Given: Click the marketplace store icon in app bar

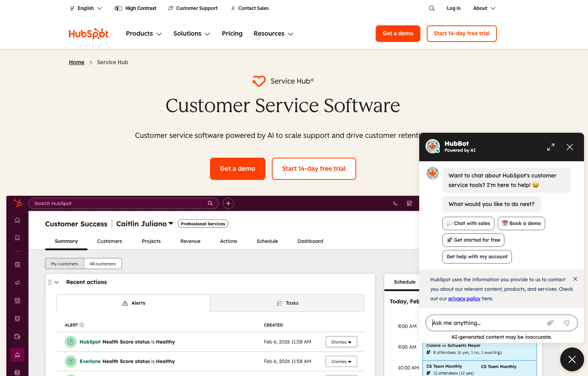Looking at the screenshot, I should (409, 203).
